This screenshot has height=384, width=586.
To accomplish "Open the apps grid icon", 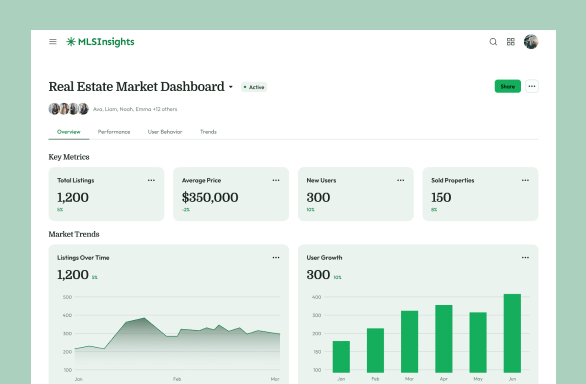I will pos(511,42).
